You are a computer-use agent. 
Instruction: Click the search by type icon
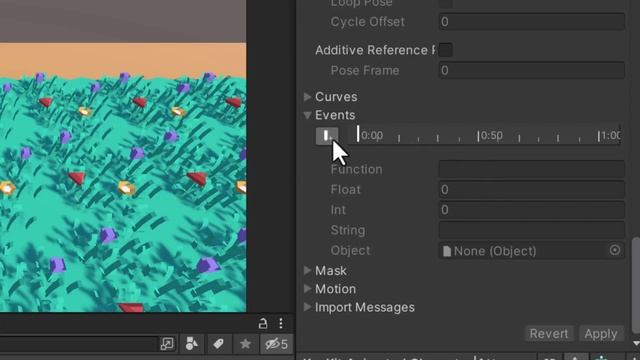coord(192,344)
